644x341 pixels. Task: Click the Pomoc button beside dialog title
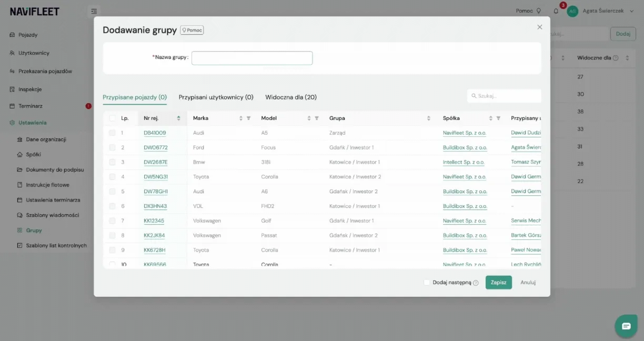[x=192, y=31]
